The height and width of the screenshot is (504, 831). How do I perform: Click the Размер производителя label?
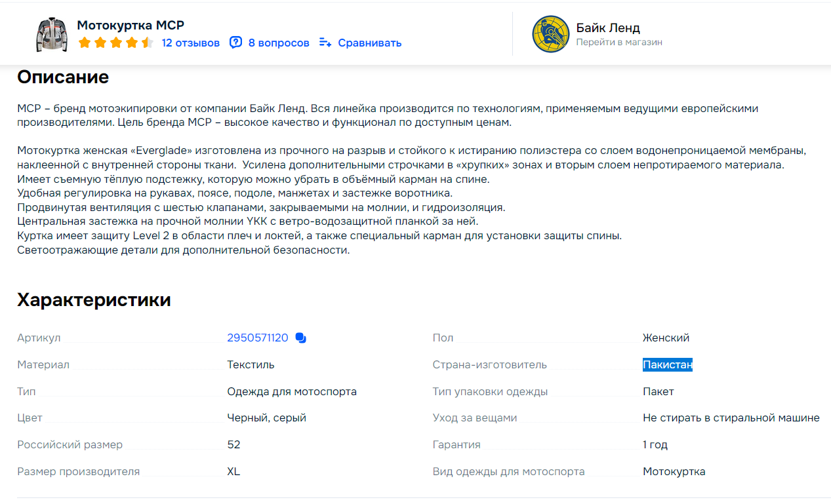point(79,472)
